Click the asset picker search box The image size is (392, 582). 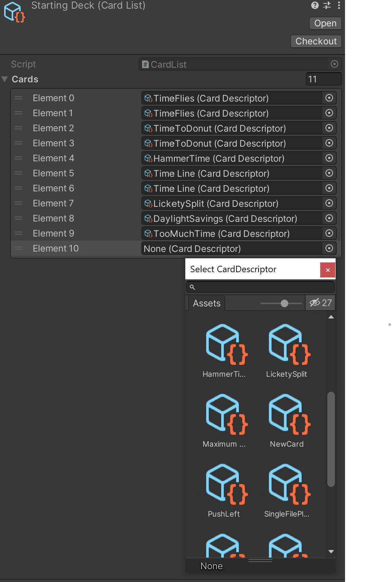pos(260,287)
